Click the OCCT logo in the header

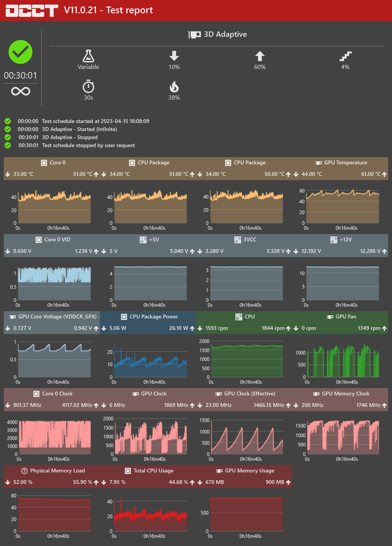click(x=32, y=10)
